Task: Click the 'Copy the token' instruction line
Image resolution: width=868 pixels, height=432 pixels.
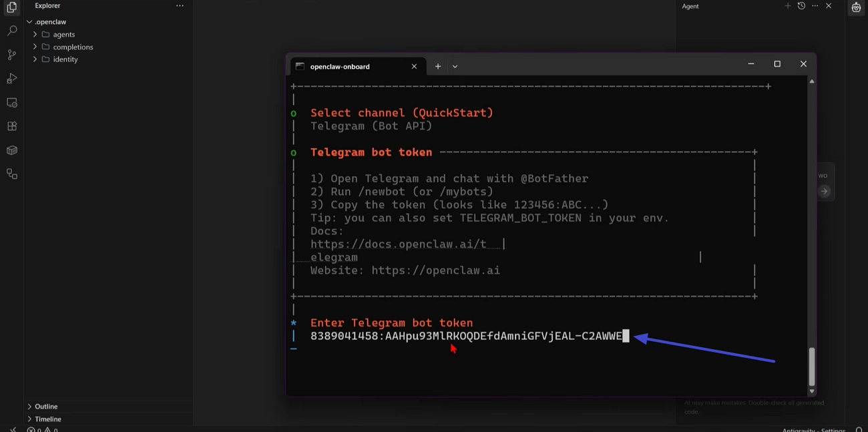Action: click(459, 205)
